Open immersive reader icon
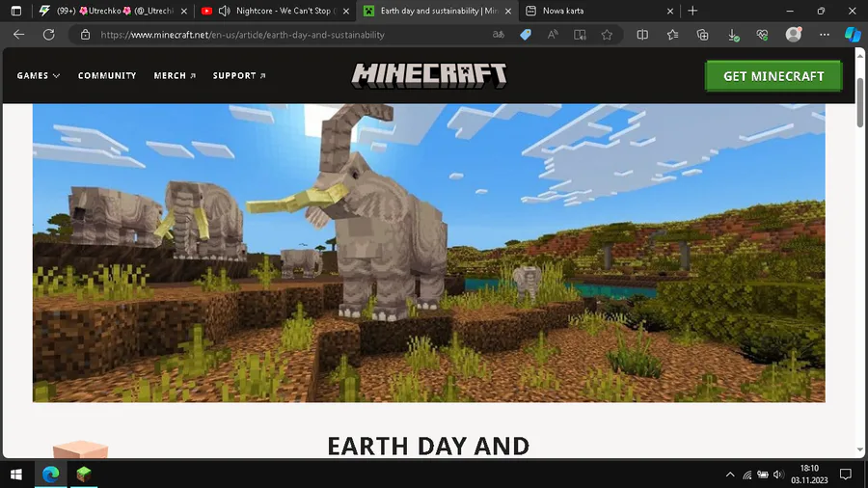Viewport: 868px width, 488px height. [x=580, y=35]
